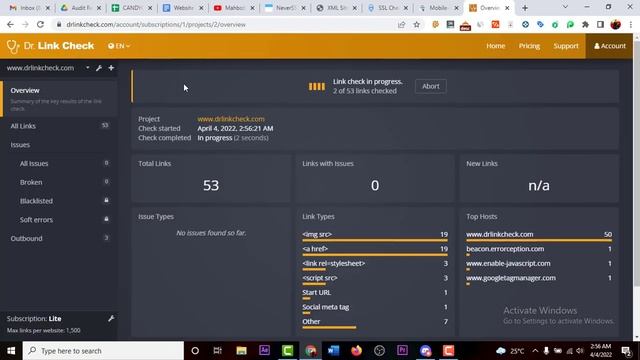
Task: Open the Broken links list
Action: (59, 182)
